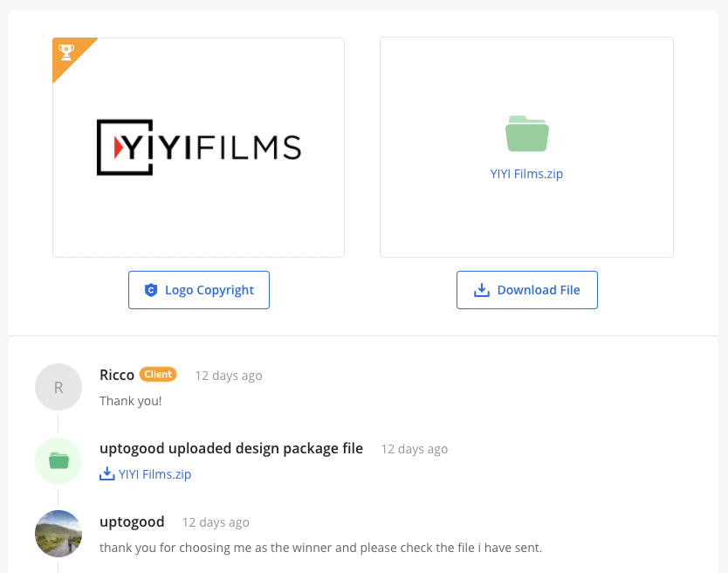Click the timestamp next to uptogood's message
This screenshot has height=573, width=728.
click(216, 522)
